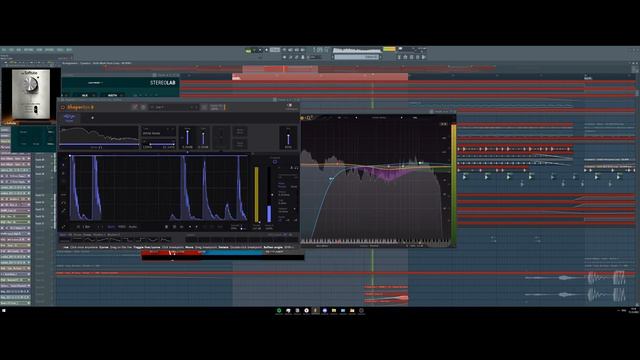Select the MIDI trigger mode in ShaperBox

[x=122, y=227]
